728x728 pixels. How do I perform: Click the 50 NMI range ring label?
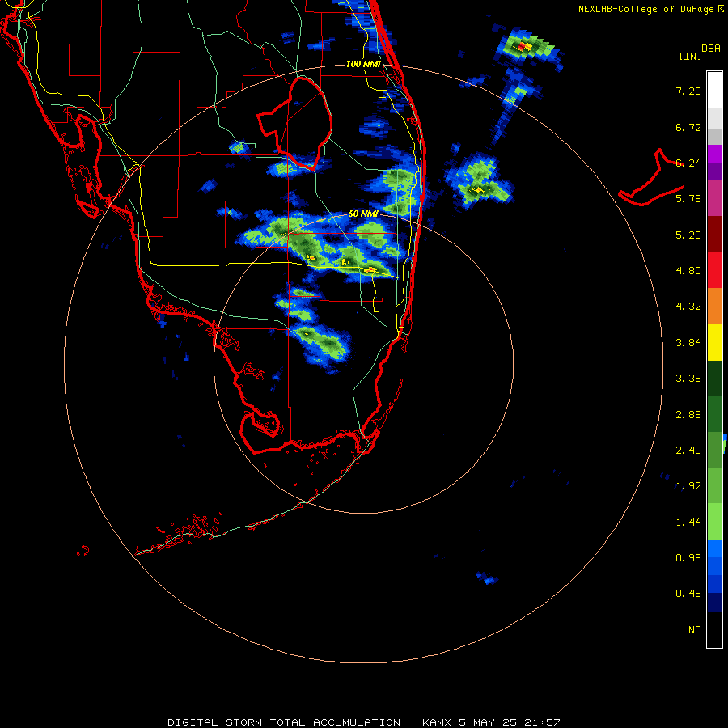click(x=363, y=214)
